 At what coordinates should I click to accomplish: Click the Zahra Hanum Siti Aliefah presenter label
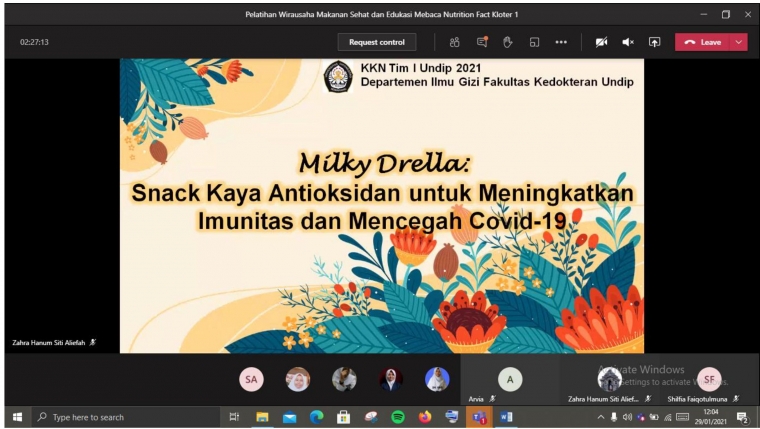tap(48, 343)
